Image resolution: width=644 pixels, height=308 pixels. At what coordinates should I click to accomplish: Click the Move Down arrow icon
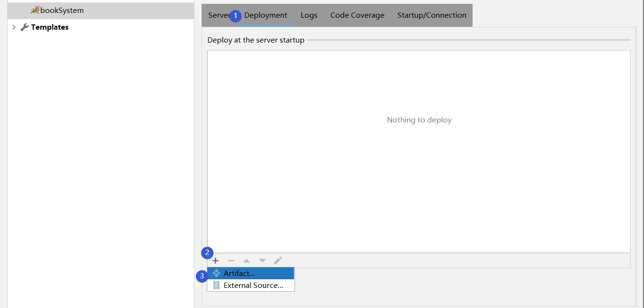click(x=262, y=260)
